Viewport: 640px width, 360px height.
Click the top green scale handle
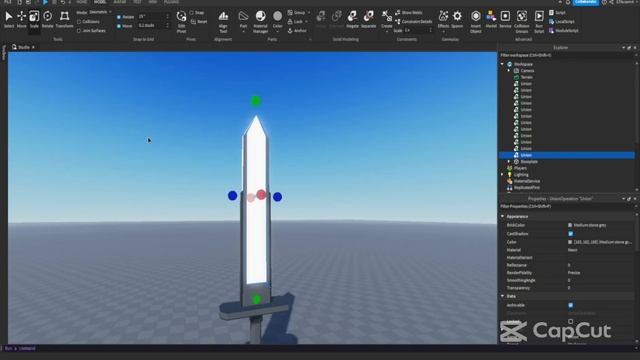256,101
